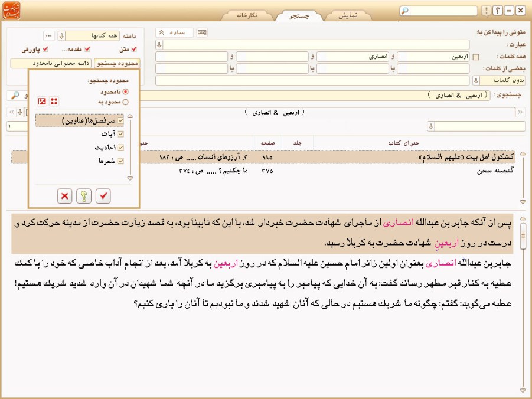
Task: Click title آرزوهای انسان ص: ۱۸۲
Action: (x=204, y=157)
